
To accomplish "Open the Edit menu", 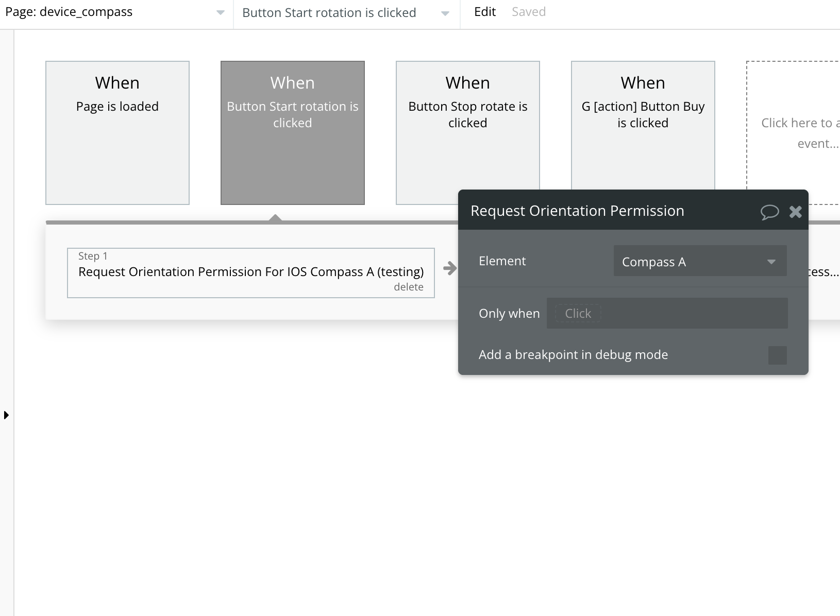I will coord(484,12).
